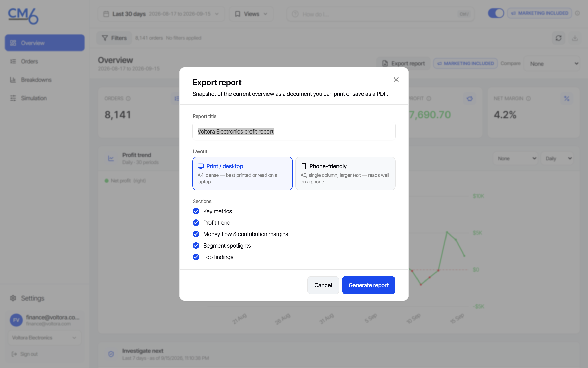
Task: Toggle the Top findings checkbox
Action: click(x=196, y=257)
